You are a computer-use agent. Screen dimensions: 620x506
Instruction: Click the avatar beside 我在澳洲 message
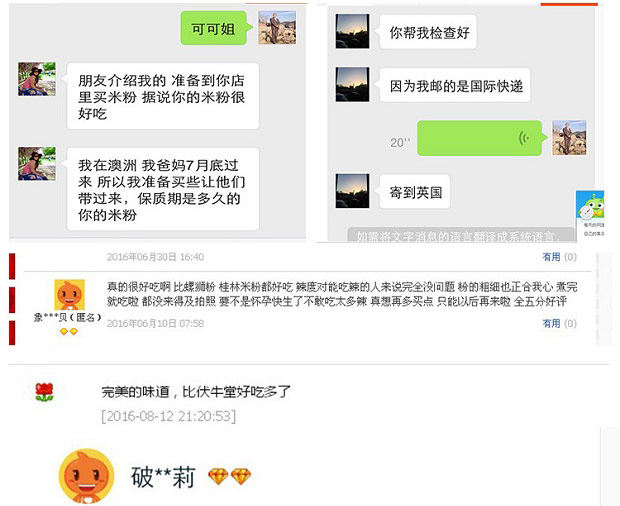click(37, 164)
